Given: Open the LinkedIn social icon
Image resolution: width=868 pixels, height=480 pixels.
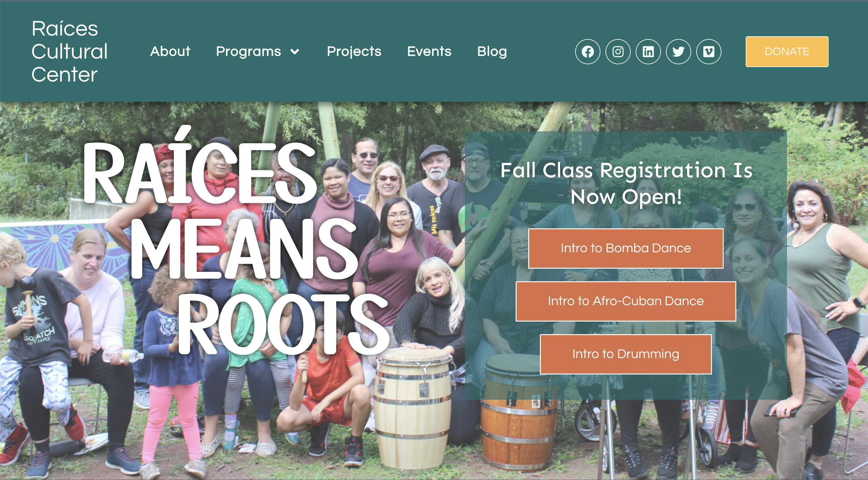Looking at the screenshot, I should 648,52.
